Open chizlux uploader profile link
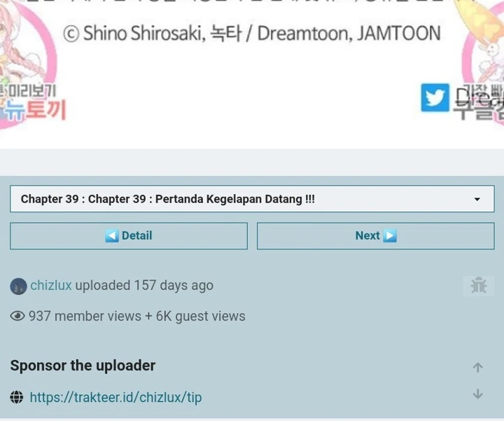 [51, 285]
